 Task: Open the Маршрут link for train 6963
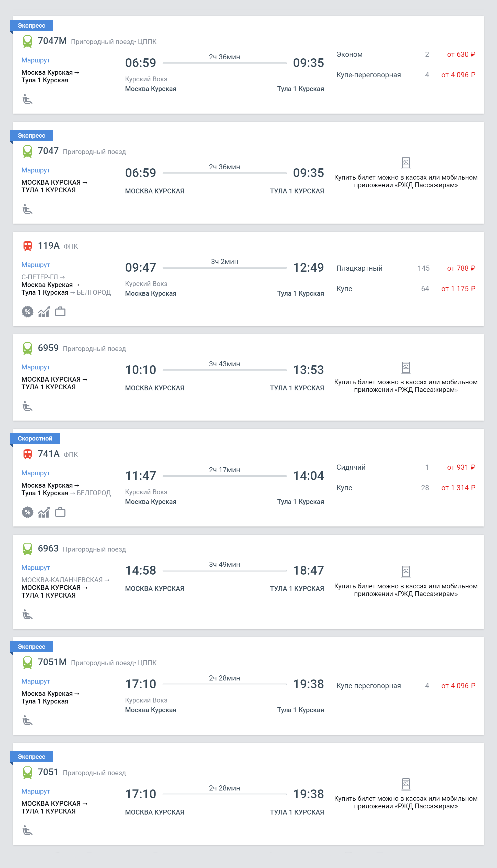[x=36, y=567]
